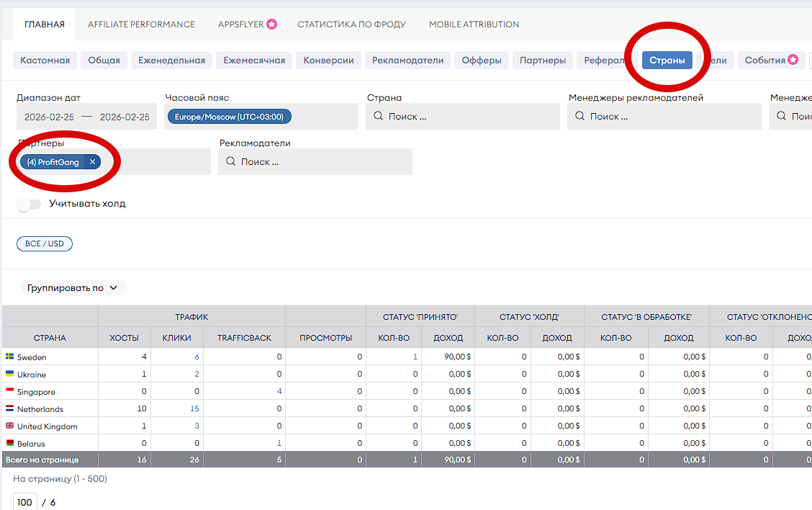
Task: Click the search icon in Страна field
Action: (x=379, y=116)
